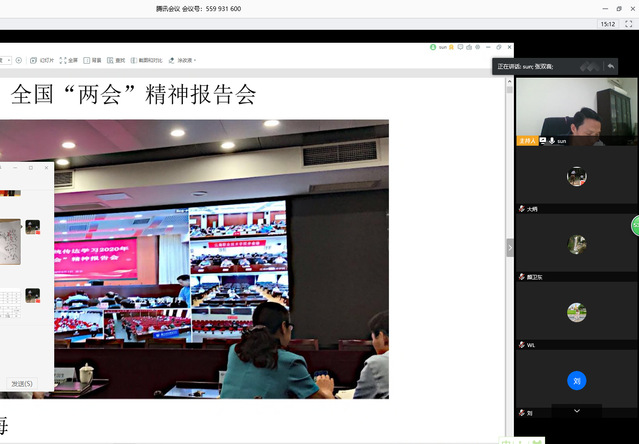This screenshot has height=444, width=639.
Task: Select the 黄卫东 participant tile
Action: pyautogui.click(x=576, y=244)
